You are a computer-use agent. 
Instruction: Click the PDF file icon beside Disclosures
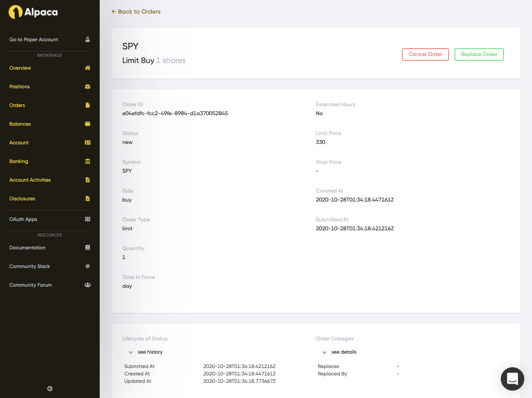point(88,198)
